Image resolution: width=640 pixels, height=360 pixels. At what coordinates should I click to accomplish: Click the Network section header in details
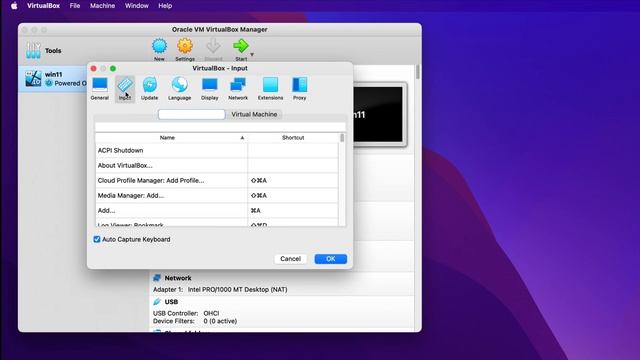tap(178, 278)
